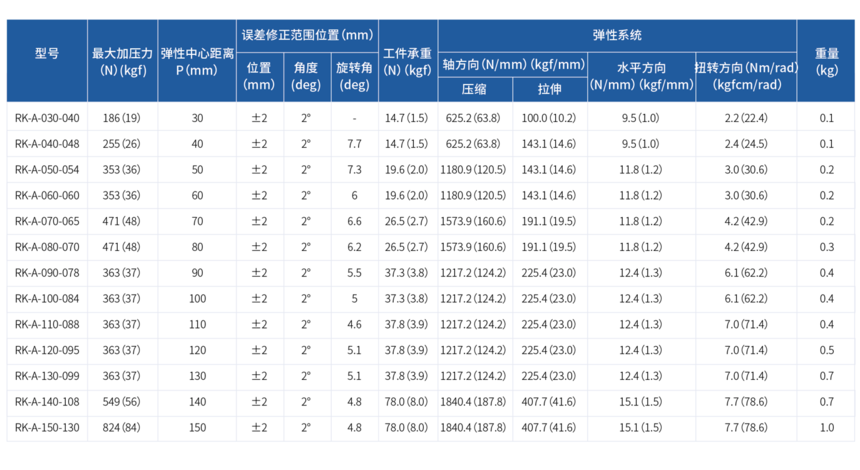860x470 pixels.
Task: Click the 水平方向 (N/mm)(kgf/mm) header
Action: point(641,76)
